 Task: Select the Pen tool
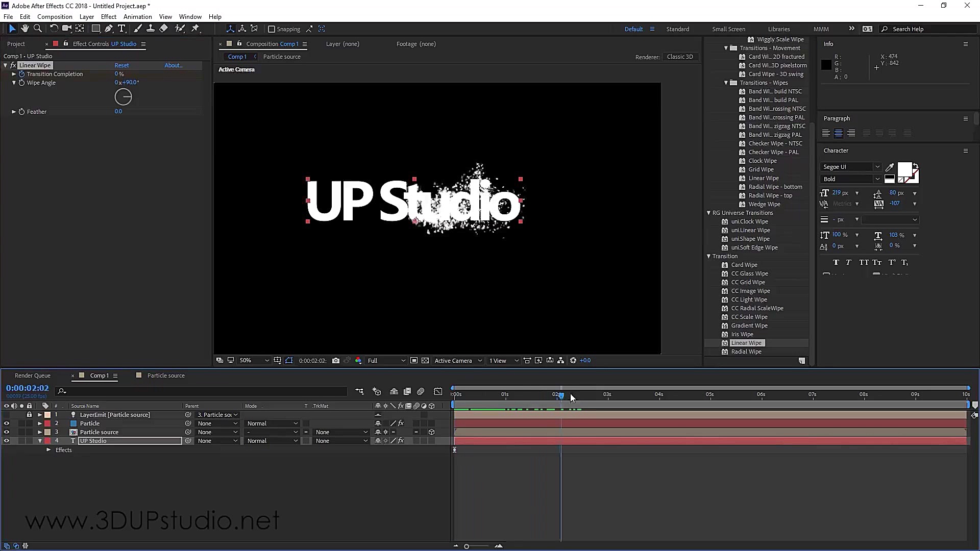tap(109, 29)
